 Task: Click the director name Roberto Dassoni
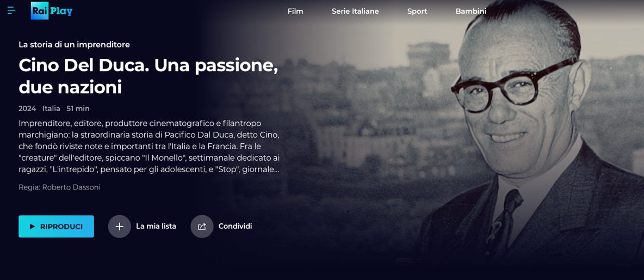click(71, 187)
